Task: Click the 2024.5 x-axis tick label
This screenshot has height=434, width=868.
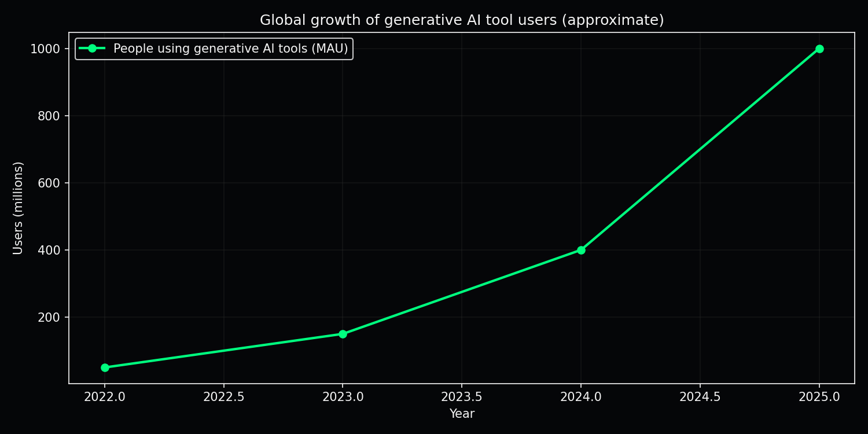Action: 700,397
